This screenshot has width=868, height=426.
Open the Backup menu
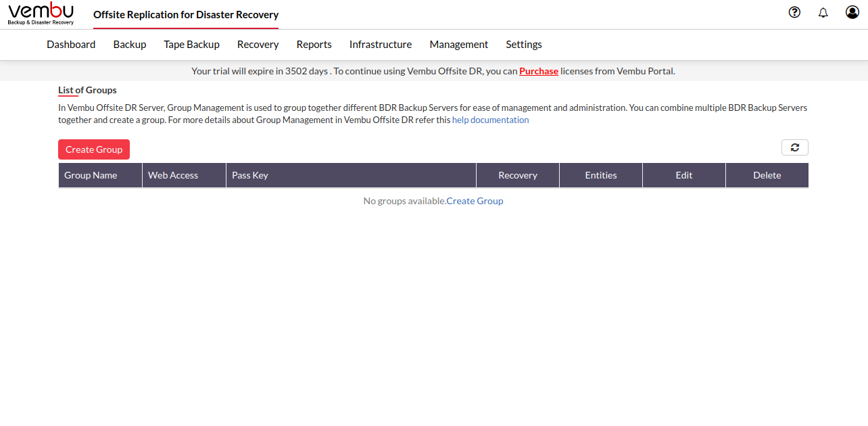click(130, 45)
